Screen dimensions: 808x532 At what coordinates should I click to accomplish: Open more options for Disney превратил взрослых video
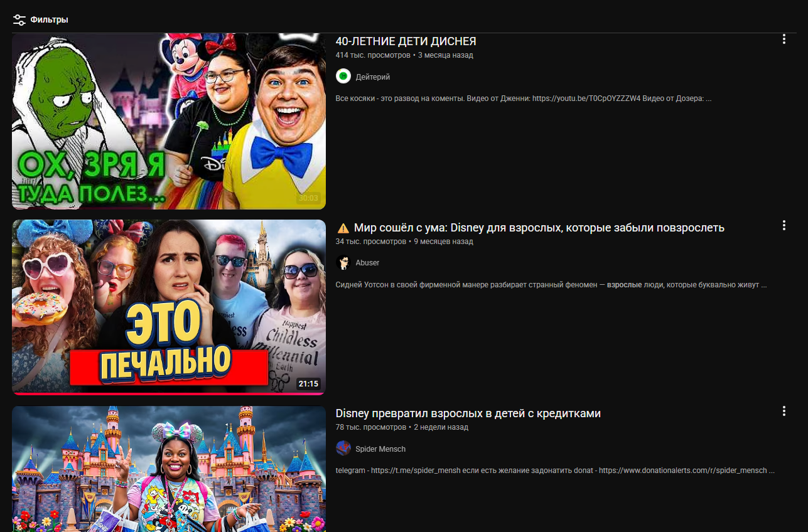784,411
